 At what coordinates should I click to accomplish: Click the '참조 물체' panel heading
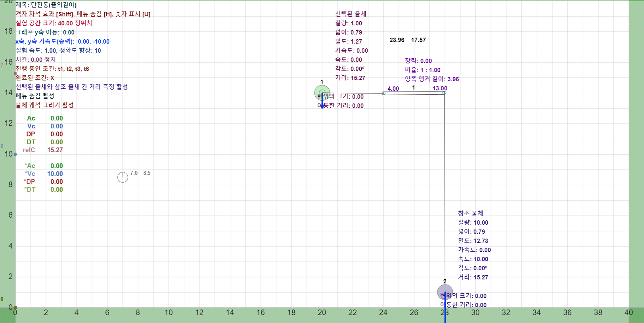471,213
